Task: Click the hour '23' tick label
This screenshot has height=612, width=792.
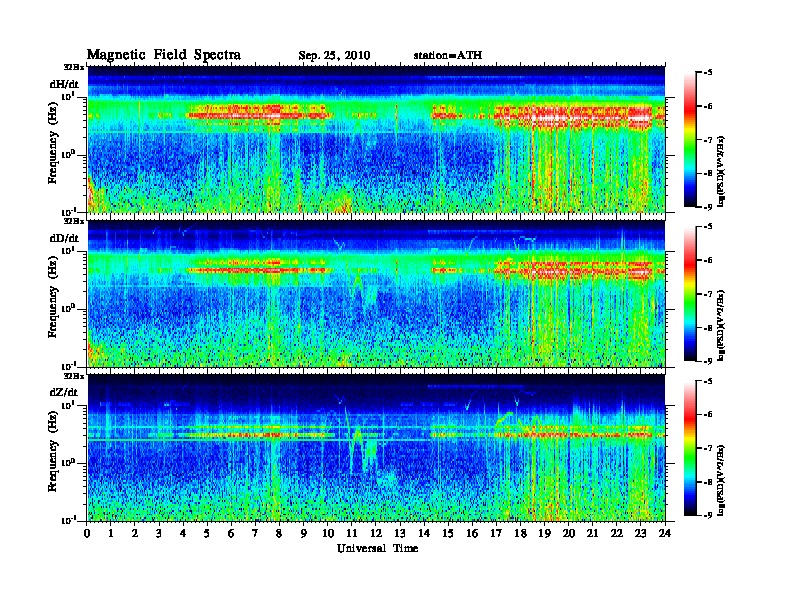Action: click(640, 533)
